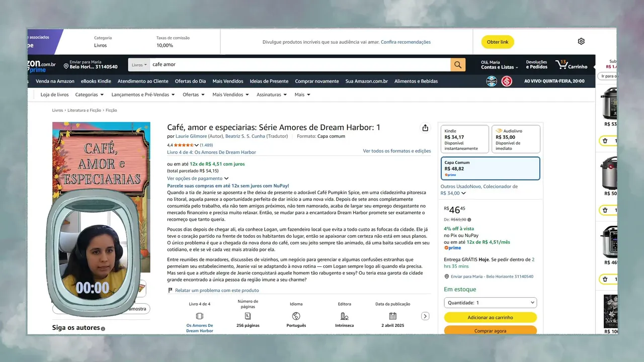
Task: Expand the Mais submenu in books bar
Action: pyautogui.click(x=302, y=95)
